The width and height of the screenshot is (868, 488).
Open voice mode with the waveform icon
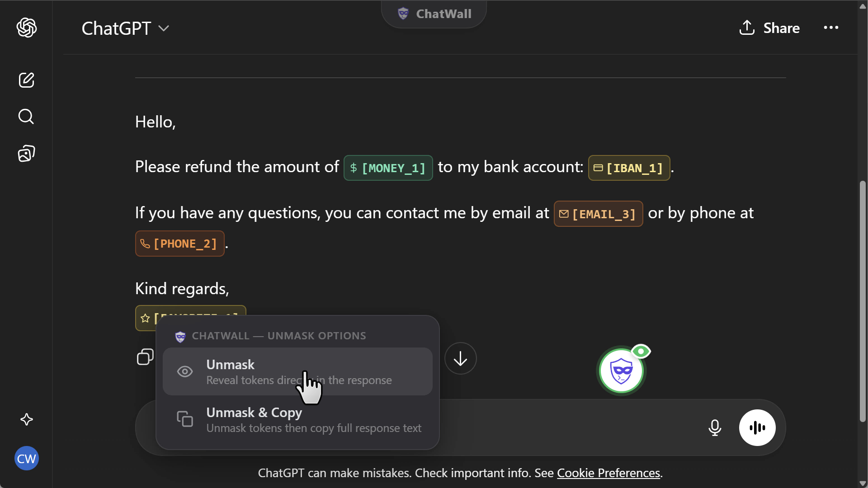click(x=757, y=427)
